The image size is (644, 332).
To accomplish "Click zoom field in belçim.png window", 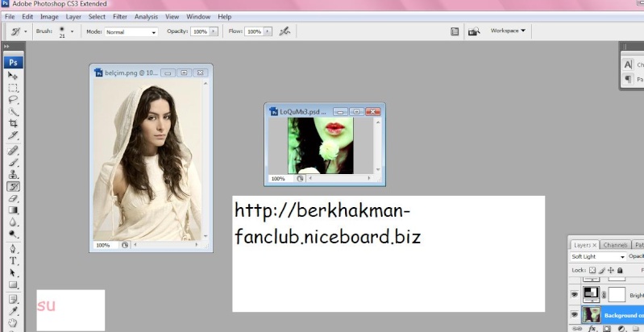I will pos(106,245).
